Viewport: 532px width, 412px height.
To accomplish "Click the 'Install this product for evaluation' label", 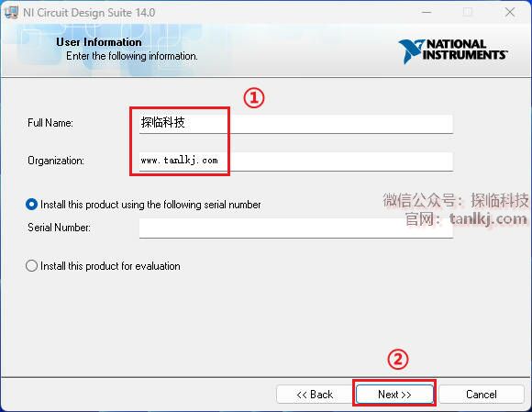I will tap(110, 266).
